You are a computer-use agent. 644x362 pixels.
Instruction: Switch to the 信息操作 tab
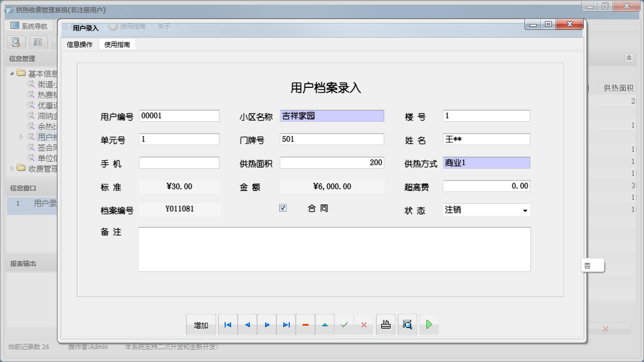[79, 45]
